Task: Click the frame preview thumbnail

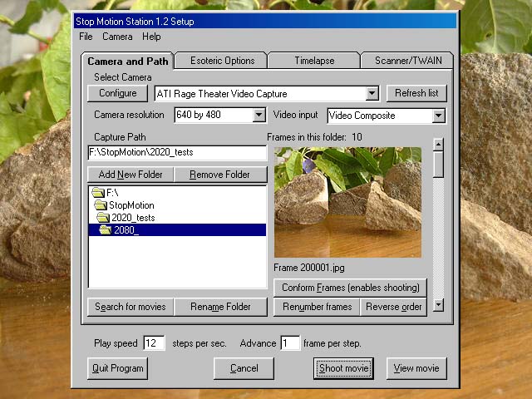Action: [x=347, y=202]
